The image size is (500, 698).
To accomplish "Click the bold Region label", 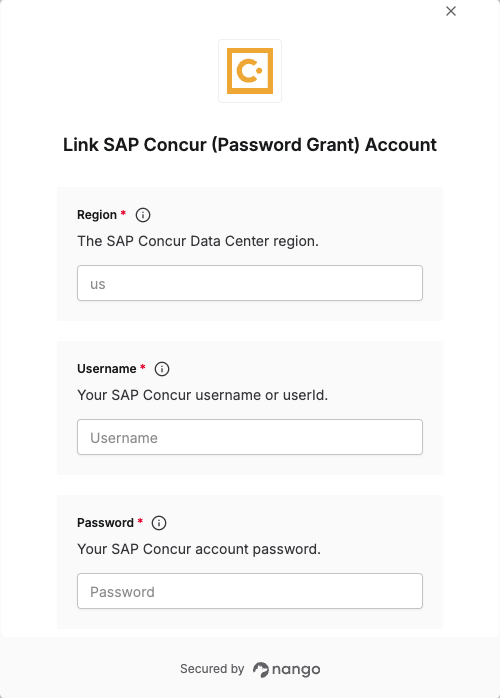I will tap(97, 215).
